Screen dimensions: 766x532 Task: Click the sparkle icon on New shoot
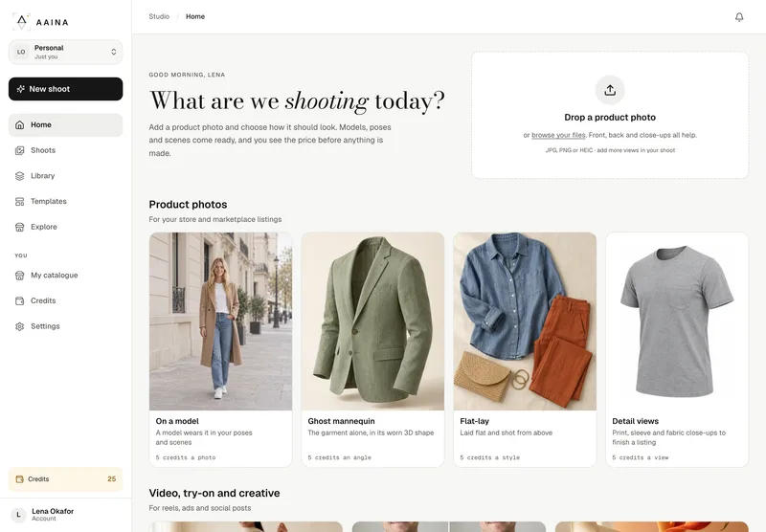point(20,89)
